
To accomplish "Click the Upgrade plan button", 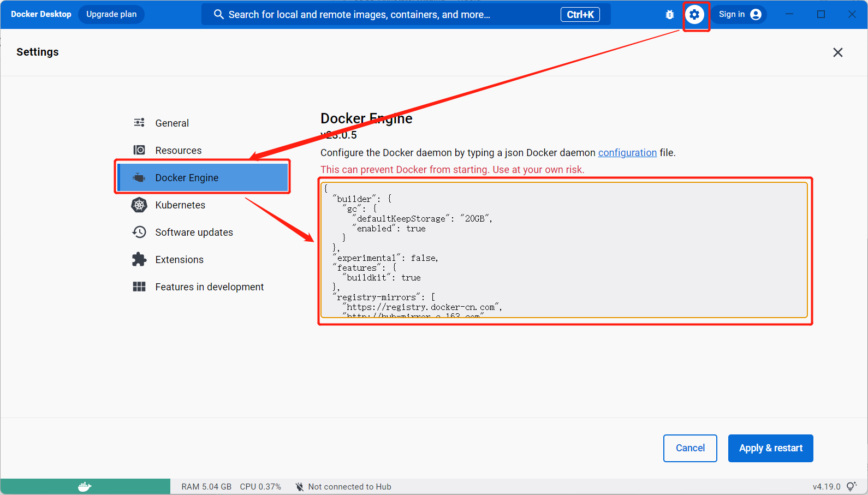I will click(x=111, y=14).
